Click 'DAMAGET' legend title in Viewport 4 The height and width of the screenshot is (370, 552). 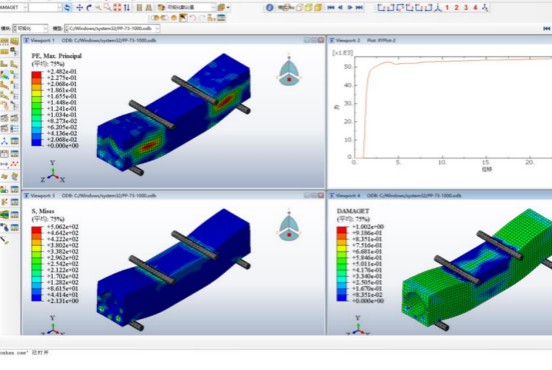(353, 211)
